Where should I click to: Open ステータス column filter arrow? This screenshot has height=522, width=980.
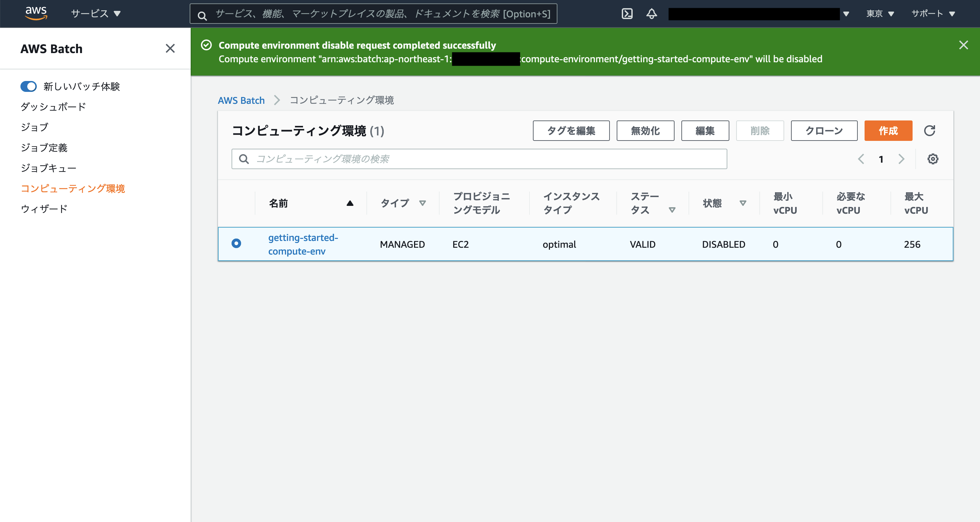(x=672, y=210)
